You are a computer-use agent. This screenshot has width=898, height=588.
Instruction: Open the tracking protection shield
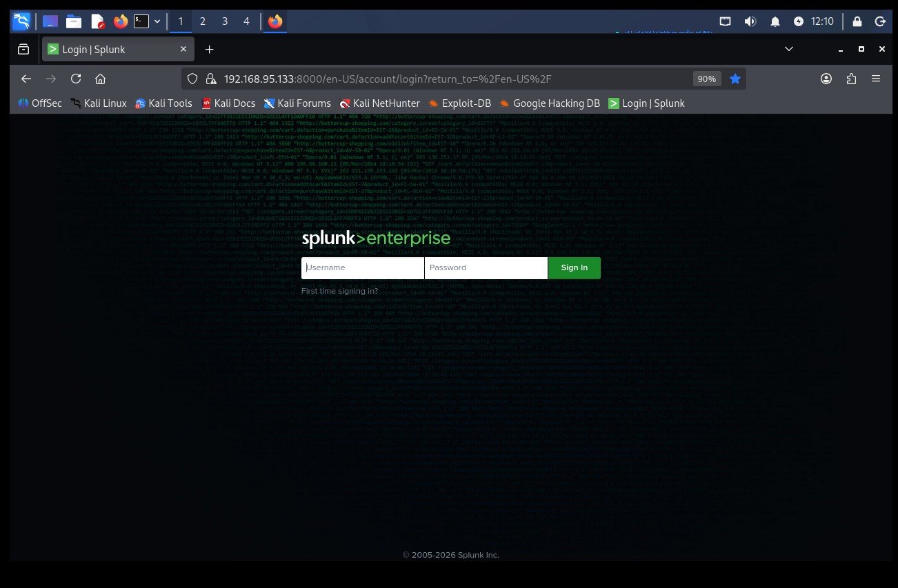pos(192,79)
